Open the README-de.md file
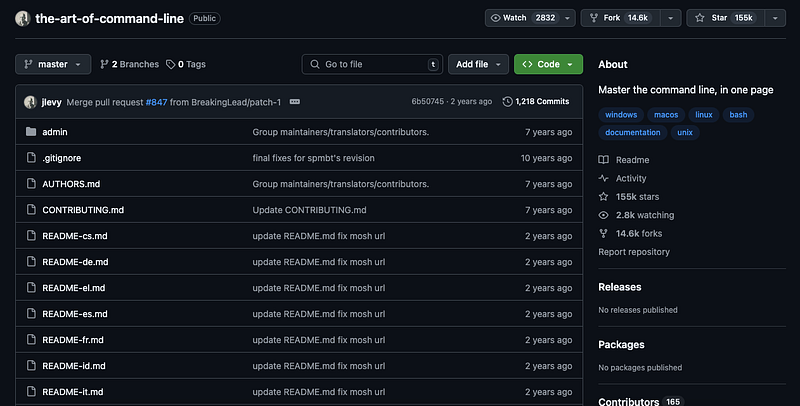The image size is (800, 406). [x=75, y=262]
